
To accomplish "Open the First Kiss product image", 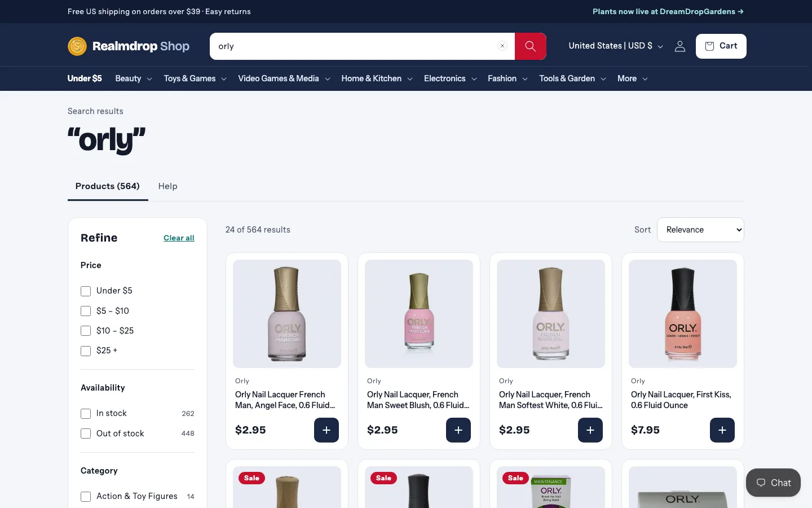I will [683, 314].
